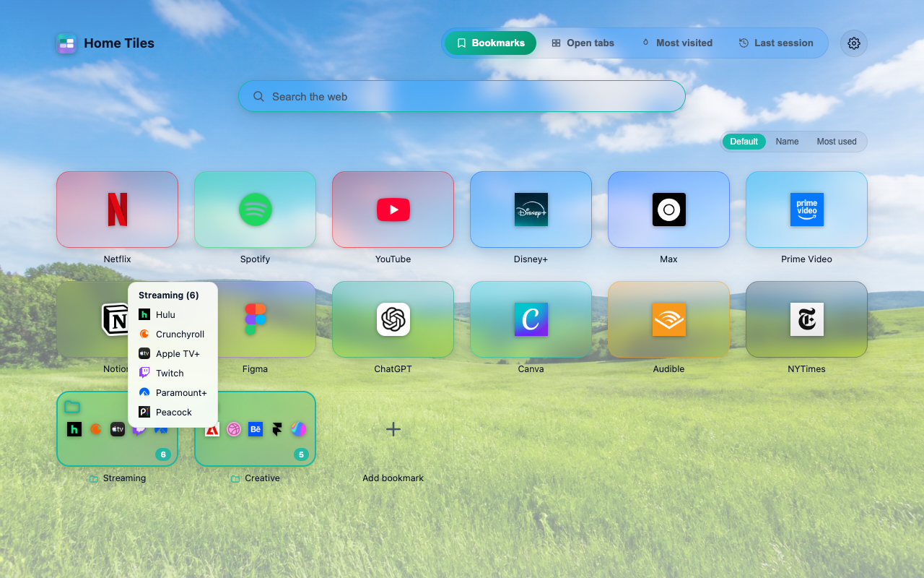Open the Prime Video logo tile

[806, 210]
